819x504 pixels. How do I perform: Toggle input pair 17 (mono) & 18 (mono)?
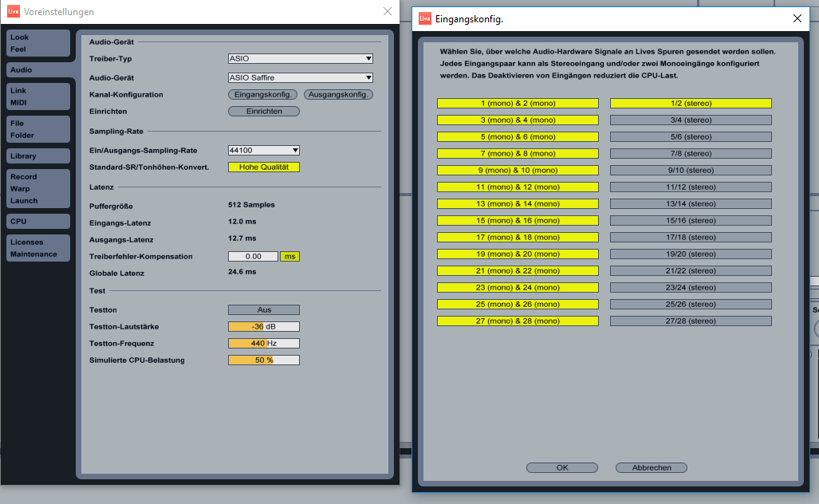518,237
